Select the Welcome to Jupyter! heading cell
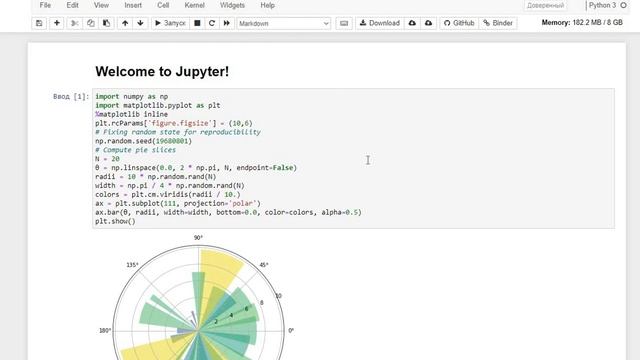The width and height of the screenshot is (640, 360). (x=162, y=71)
